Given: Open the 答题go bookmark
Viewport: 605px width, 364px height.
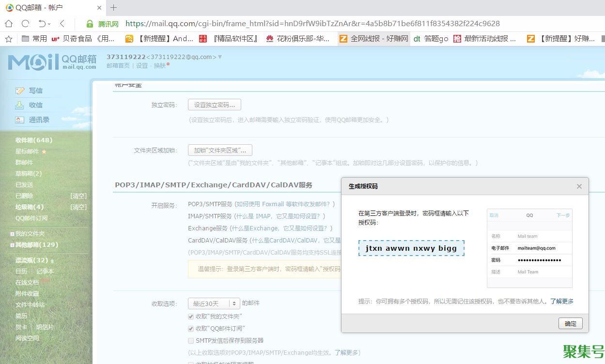Looking at the screenshot, I should (431, 39).
